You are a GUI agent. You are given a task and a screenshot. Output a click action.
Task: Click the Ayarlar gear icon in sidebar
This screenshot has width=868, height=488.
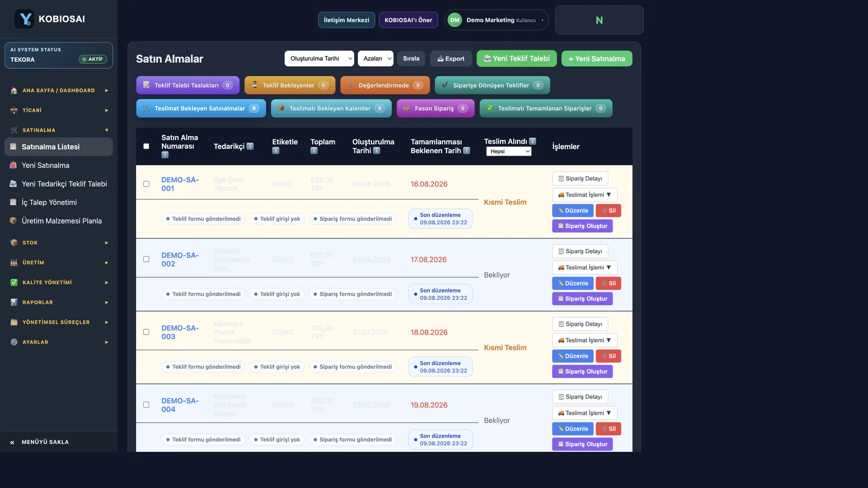pos(14,342)
